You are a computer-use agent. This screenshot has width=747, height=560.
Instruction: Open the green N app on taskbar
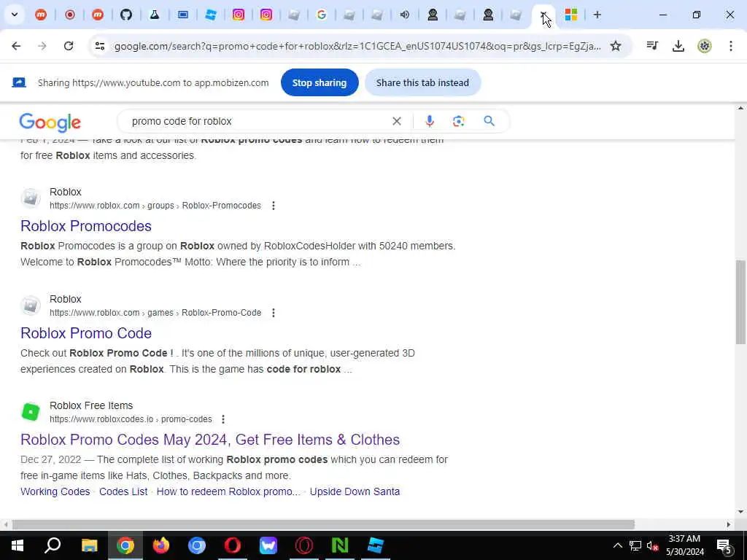[x=340, y=545]
